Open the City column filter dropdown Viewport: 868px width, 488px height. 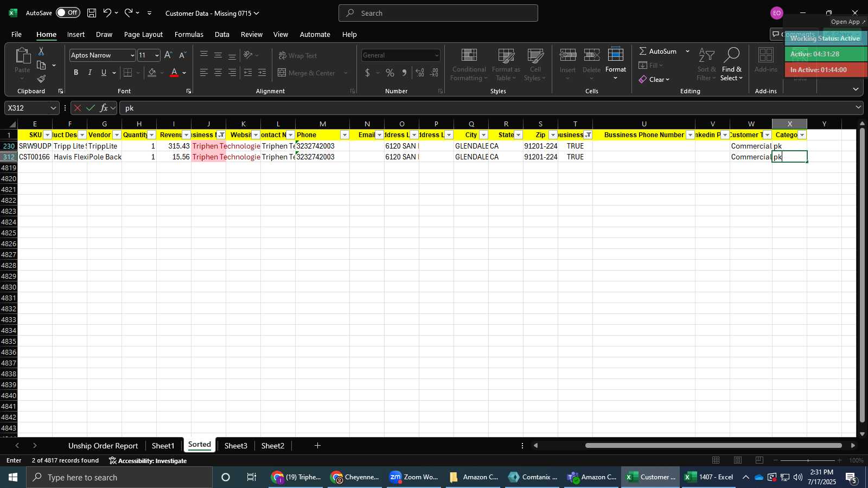[x=484, y=135]
